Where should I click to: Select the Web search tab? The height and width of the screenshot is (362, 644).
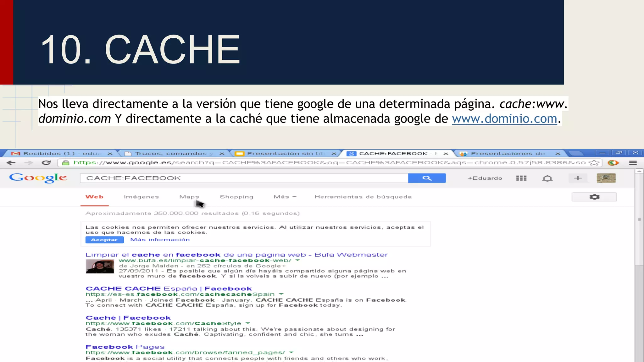[94, 197]
